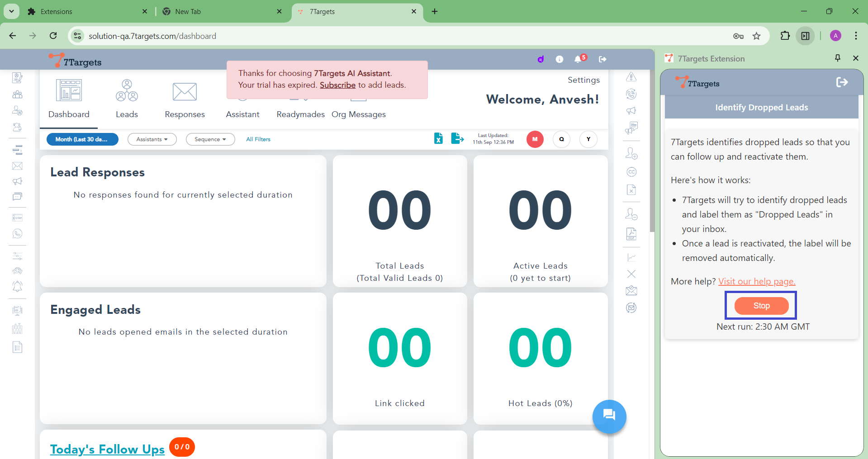Image resolution: width=868 pixels, height=459 pixels.
Task: Click the Excel export icon
Action: pos(438,138)
